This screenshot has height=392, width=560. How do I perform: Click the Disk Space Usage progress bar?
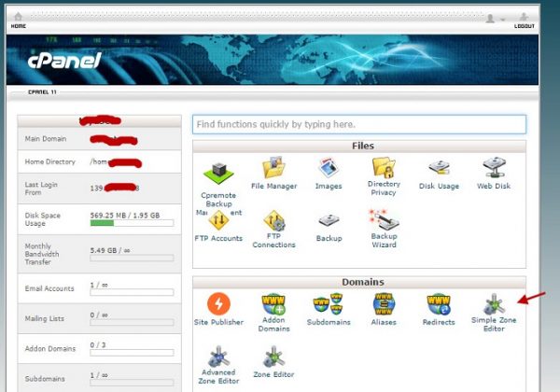click(x=132, y=223)
